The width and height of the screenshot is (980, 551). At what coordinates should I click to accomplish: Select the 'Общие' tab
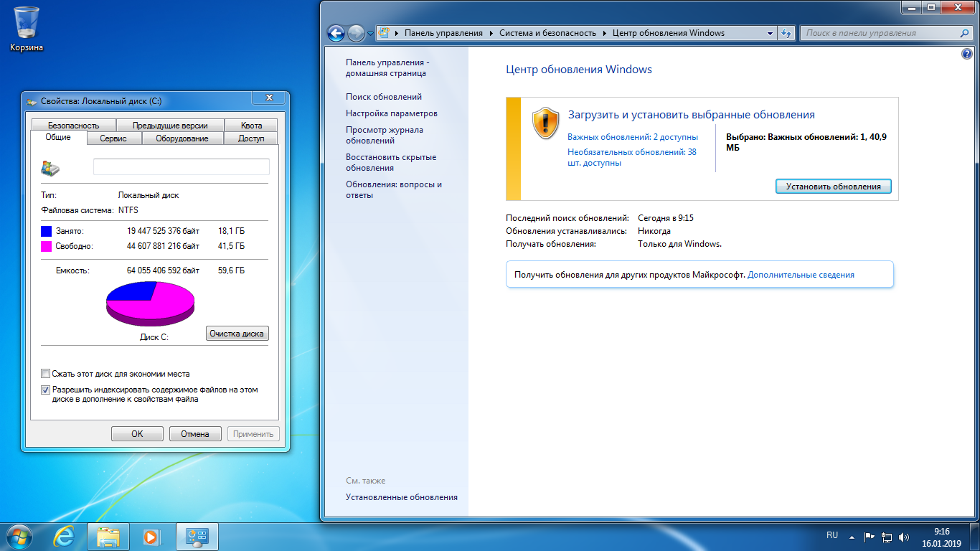coord(58,137)
